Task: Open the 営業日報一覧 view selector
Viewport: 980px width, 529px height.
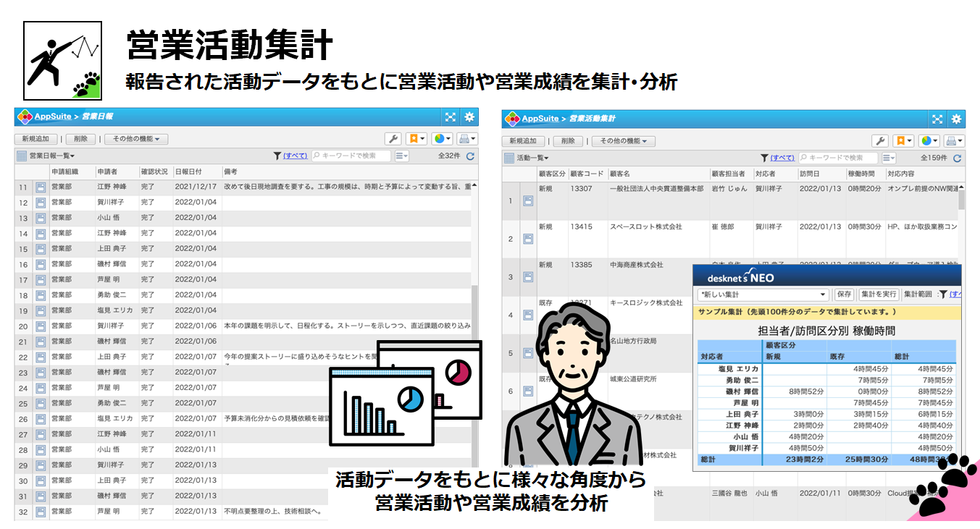Action: click(x=51, y=156)
